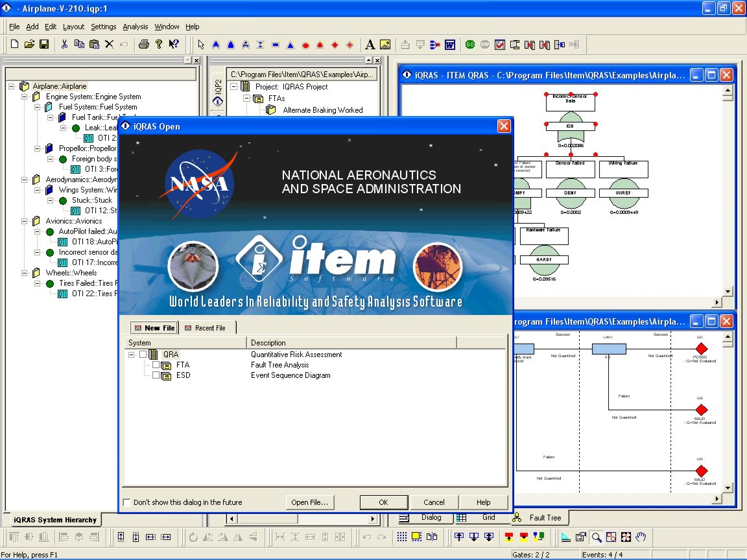Click the HARDF gate in the fault tree window
This screenshot has height=560, width=747.
click(x=544, y=260)
